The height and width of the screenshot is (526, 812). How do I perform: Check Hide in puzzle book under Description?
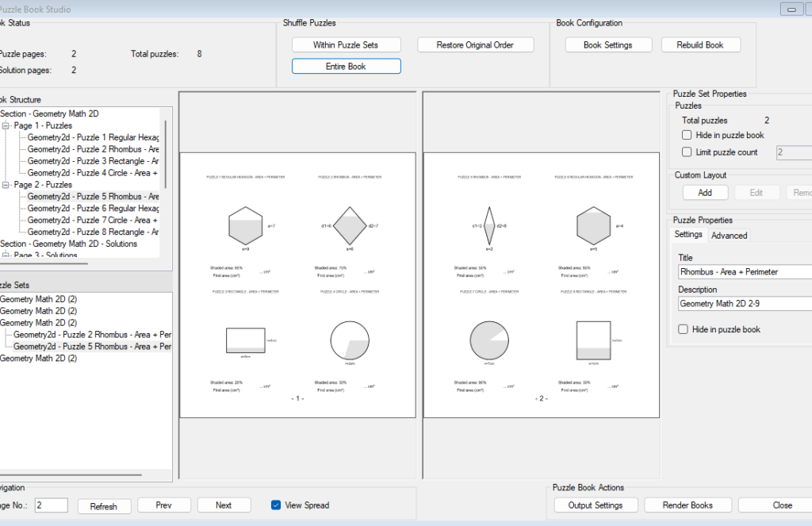point(683,329)
